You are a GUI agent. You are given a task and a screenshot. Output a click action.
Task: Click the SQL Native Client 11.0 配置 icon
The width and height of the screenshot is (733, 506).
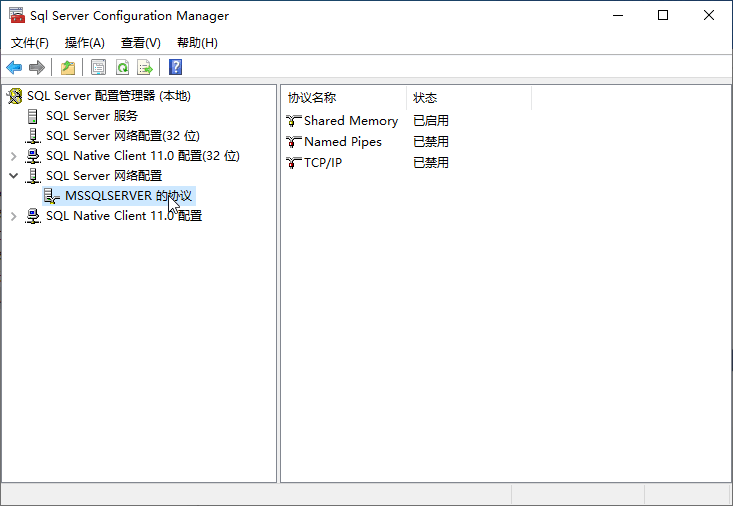pyautogui.click(x=33, y=216)
